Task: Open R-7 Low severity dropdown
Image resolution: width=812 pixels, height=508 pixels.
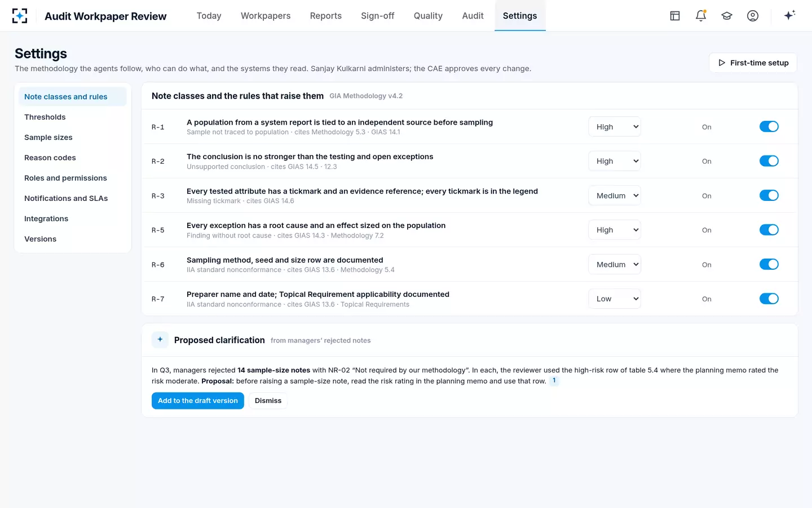Action: tap(615, 299)
